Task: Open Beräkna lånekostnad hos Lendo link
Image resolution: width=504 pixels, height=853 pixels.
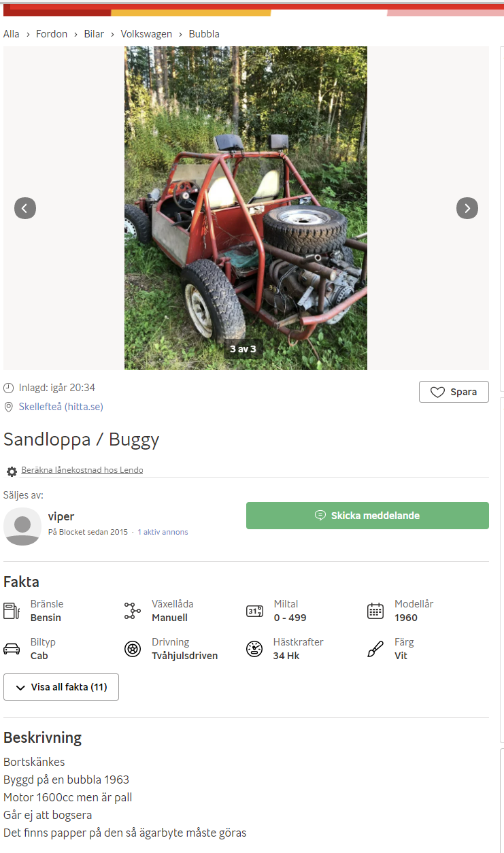Action: pos(82,470)
